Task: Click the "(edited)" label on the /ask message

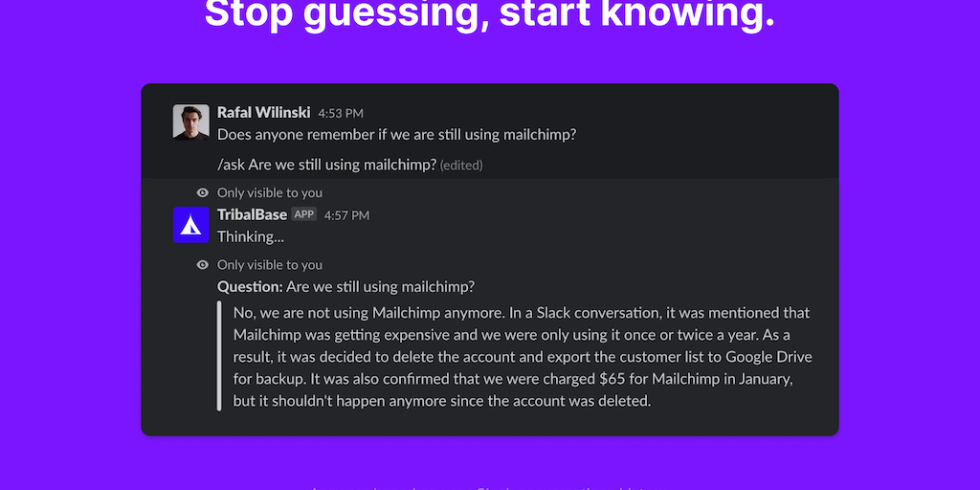Action: [x=461, y=165]
